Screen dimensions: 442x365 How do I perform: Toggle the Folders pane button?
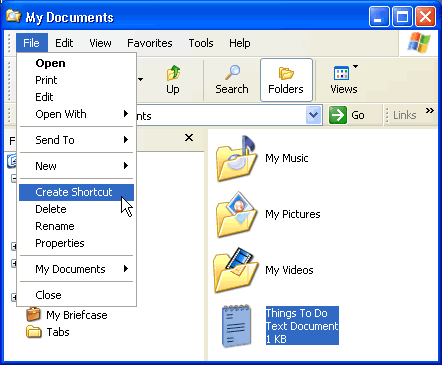click(286, 80)
